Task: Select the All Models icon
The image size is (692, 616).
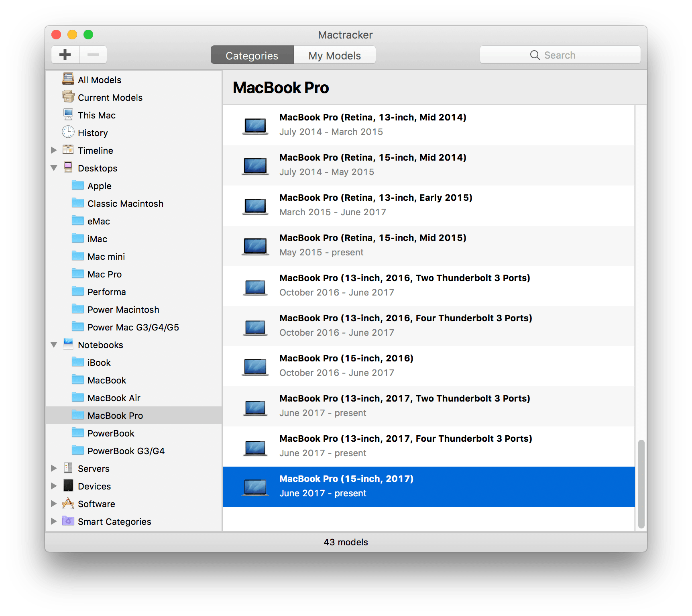Action: (x=69, y=79)
